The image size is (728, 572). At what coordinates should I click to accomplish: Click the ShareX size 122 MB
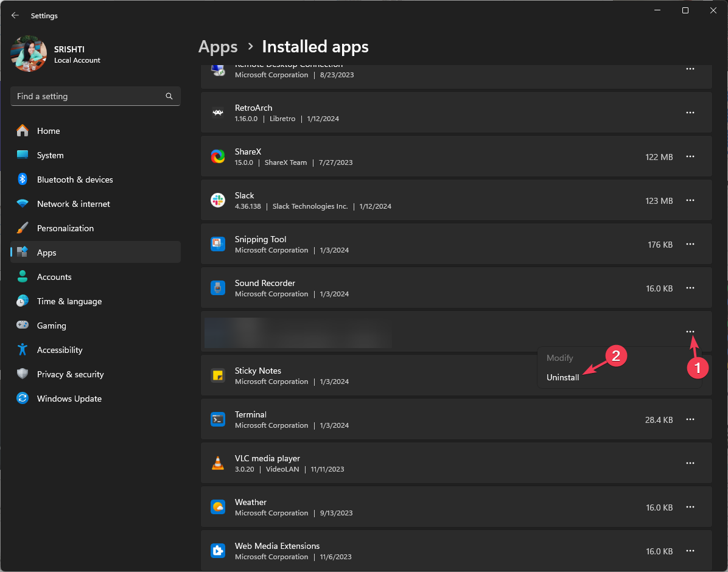(x=659, y=157)
